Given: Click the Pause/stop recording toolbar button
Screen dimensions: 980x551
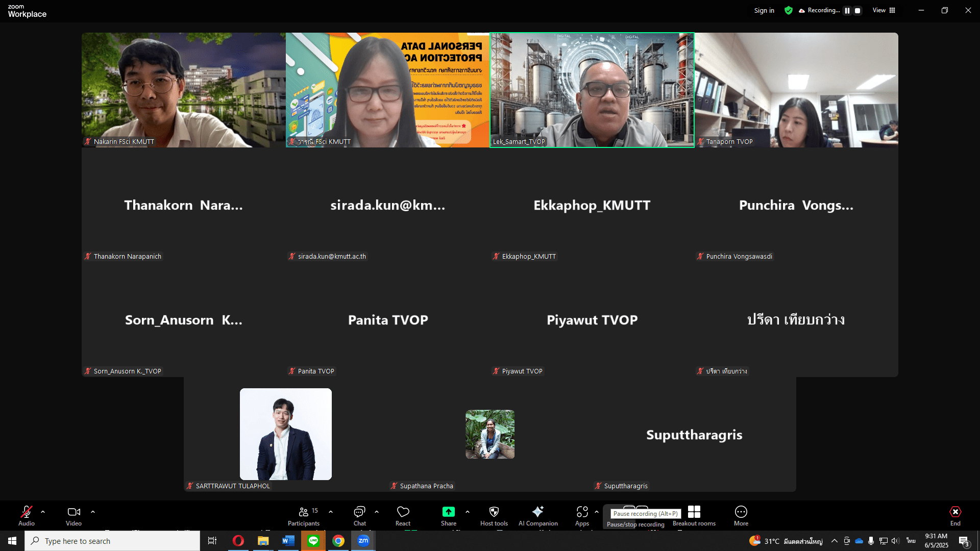Looking at the screenshot, I should point(635,516).
